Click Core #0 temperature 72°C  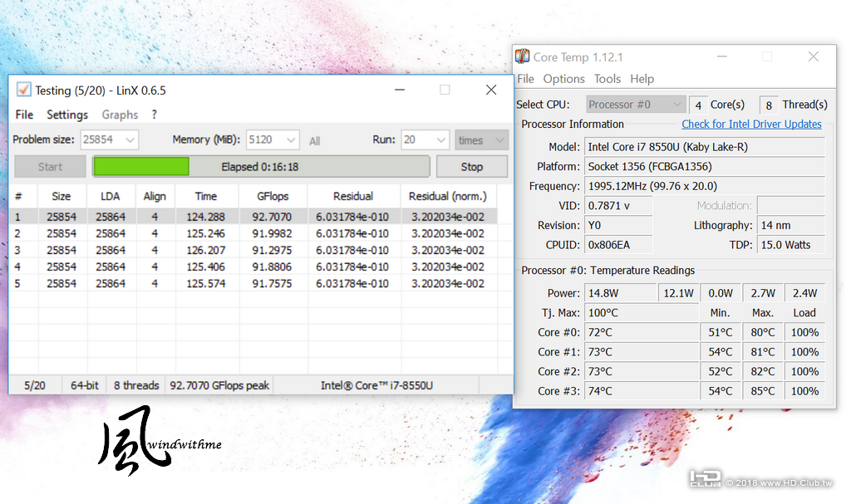642,332
